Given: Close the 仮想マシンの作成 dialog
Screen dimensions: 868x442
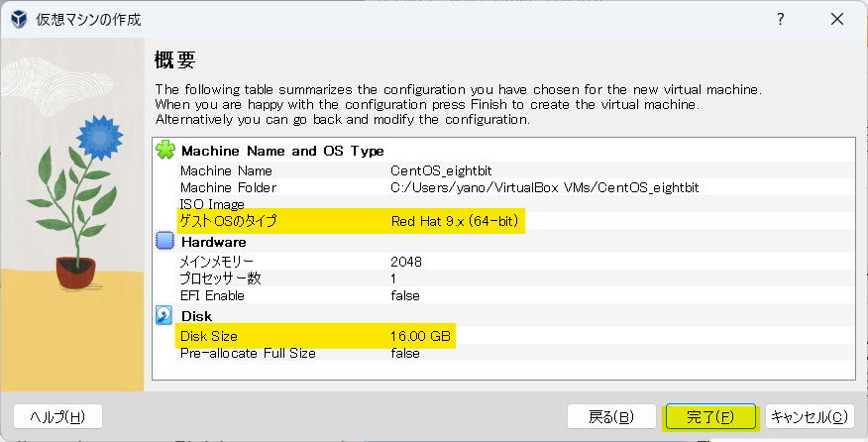Looking at the screenshot, I should pos(837,20).
